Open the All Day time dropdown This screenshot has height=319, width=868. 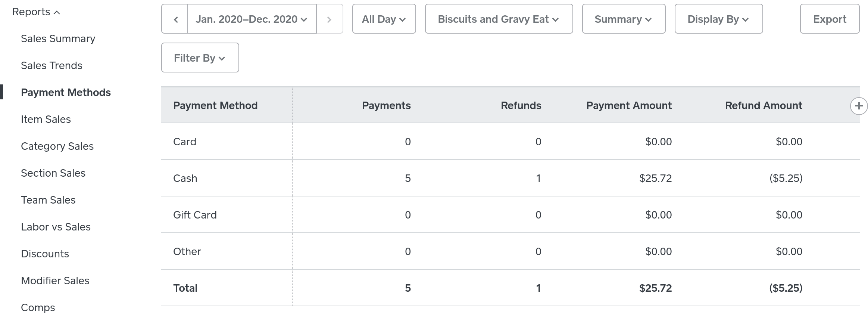[x=384, y=19]
